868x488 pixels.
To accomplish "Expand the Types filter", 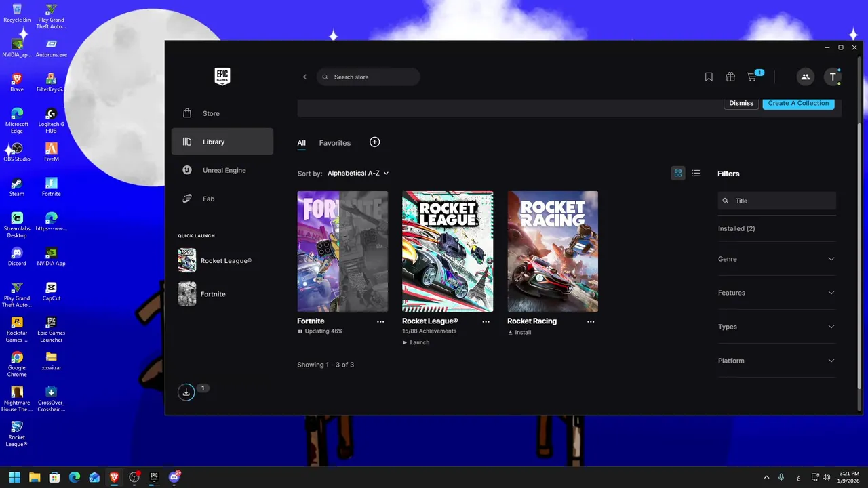I will (776, 327).
